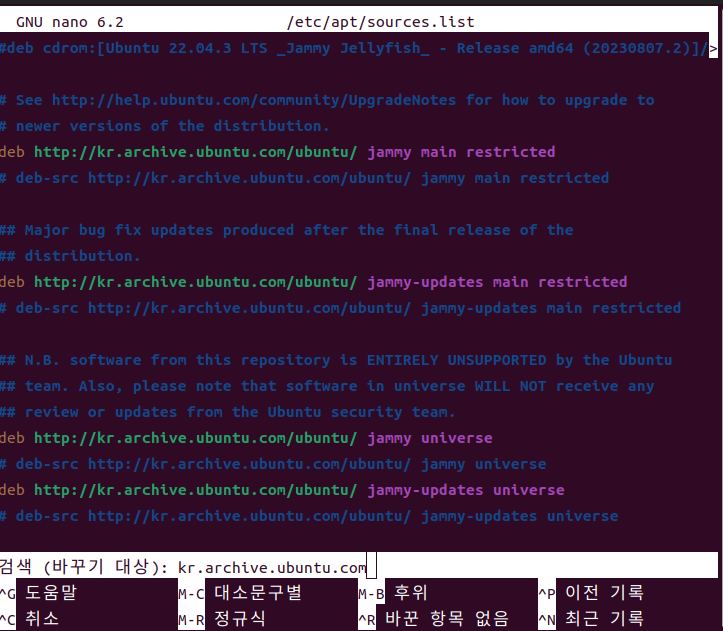Click the help.ubuntu.com UpgradeNotes comment line
723x631 pixels.
pos(327,100)
